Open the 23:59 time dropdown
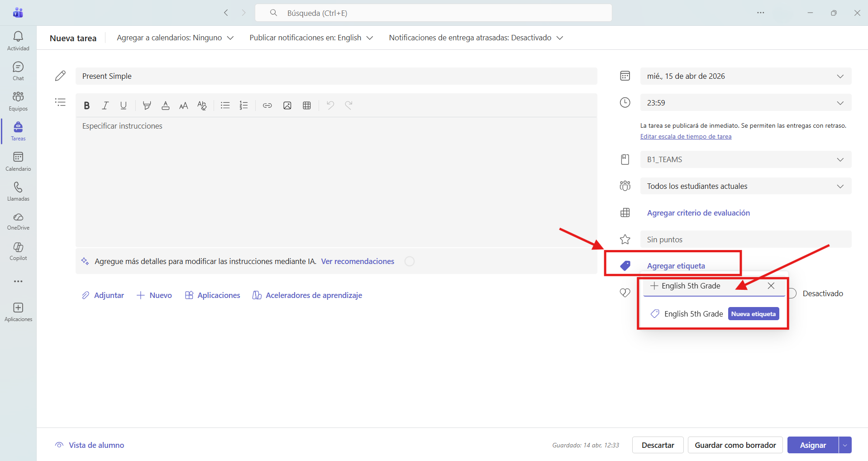 (x=746, y=103)
